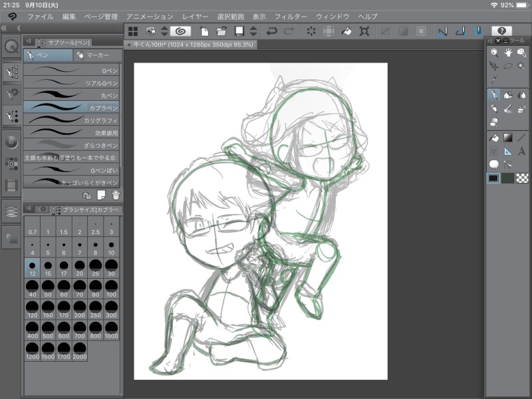This screenshot has width=532, height=399.
Task: Select the Pen tool in Tool palette
Action: pos(494,95)
